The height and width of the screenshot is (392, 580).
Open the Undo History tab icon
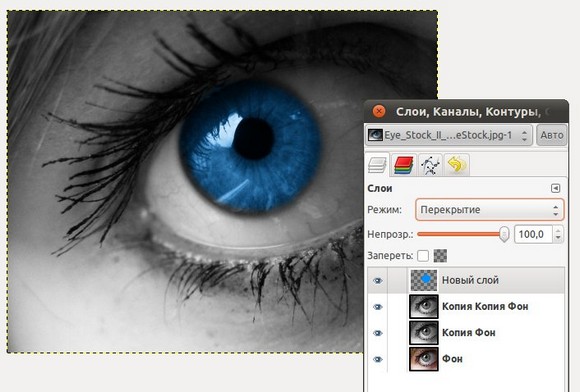[x=456, y=165]
